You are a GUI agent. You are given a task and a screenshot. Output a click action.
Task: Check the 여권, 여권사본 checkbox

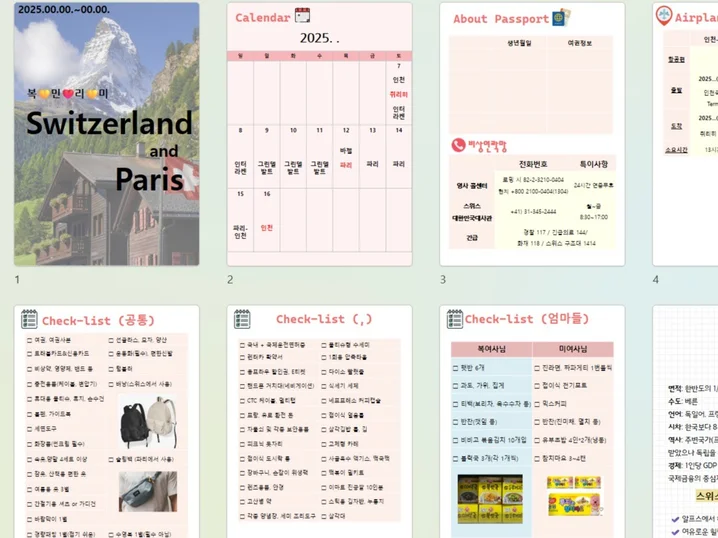point(27,341)
